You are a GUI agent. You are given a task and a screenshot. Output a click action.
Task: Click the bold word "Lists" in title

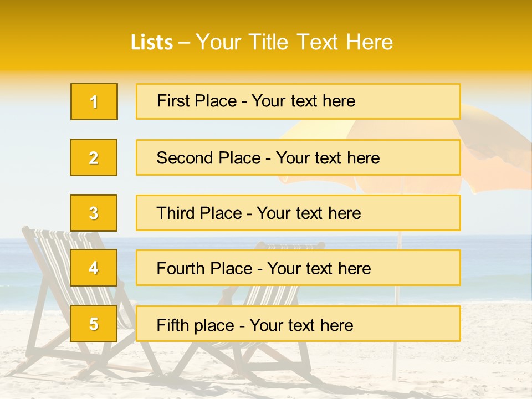click(151, 43)
